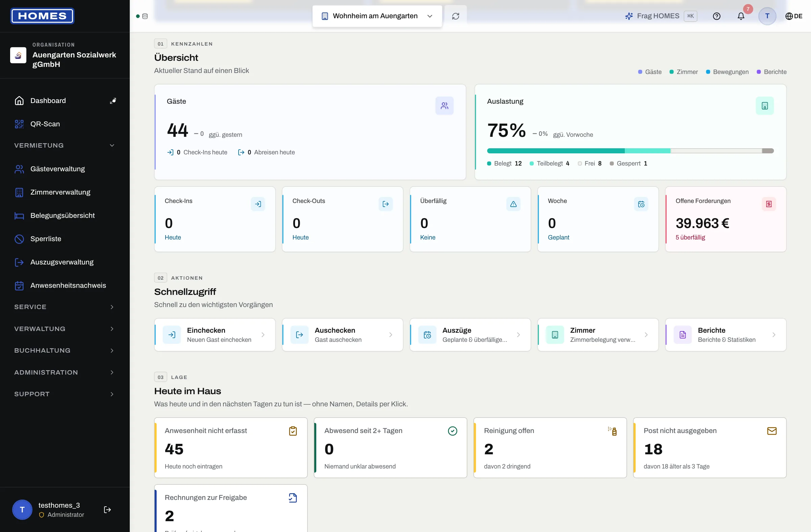Click the envelope icon in Post nicht ausgegeben
The image size is (811, 532).
click(x=772, y=431)
